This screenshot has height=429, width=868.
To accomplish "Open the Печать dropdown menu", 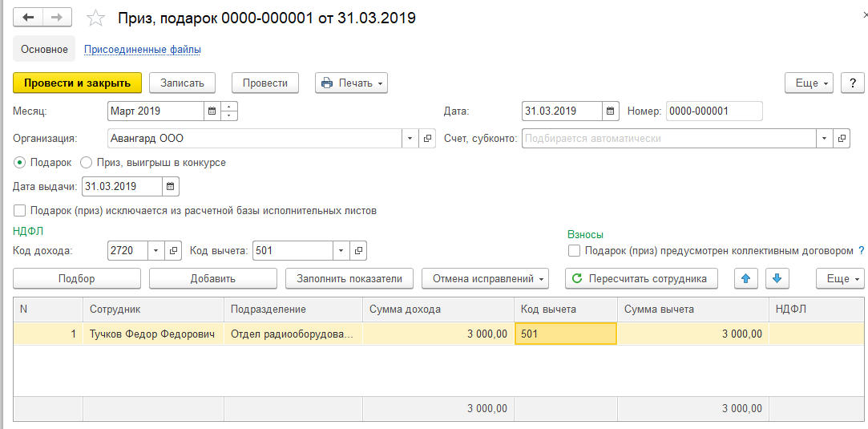I will pos(351,83).
